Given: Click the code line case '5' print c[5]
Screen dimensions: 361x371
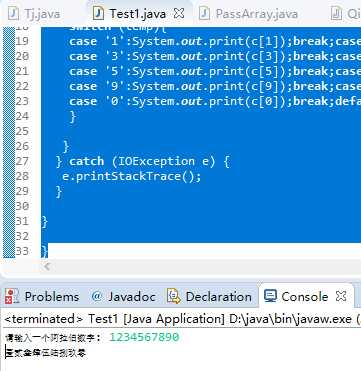Looking at the screenshot, I should pyautogui.click(x=215, y=71).
